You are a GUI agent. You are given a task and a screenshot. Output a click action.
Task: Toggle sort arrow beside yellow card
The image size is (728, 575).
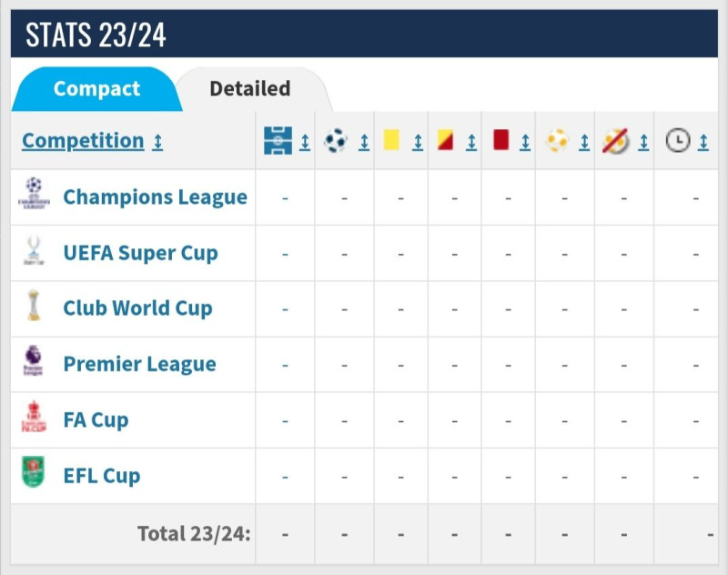pos(418,142)
